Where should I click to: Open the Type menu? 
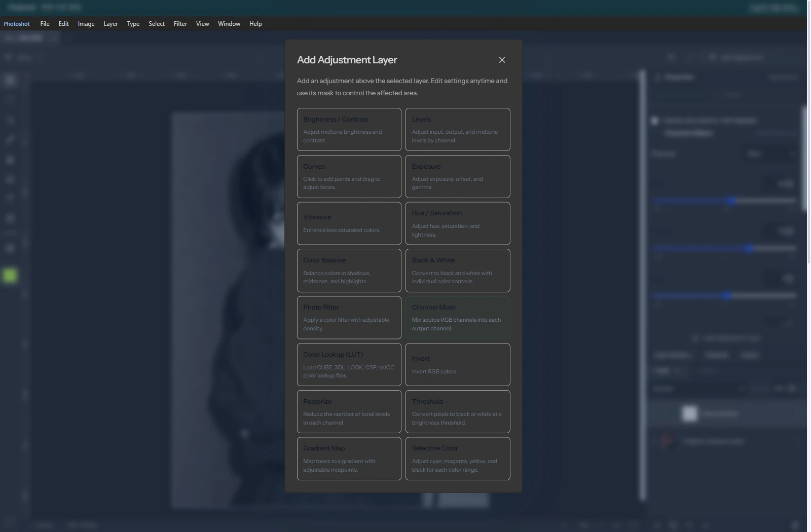[133, 24]
